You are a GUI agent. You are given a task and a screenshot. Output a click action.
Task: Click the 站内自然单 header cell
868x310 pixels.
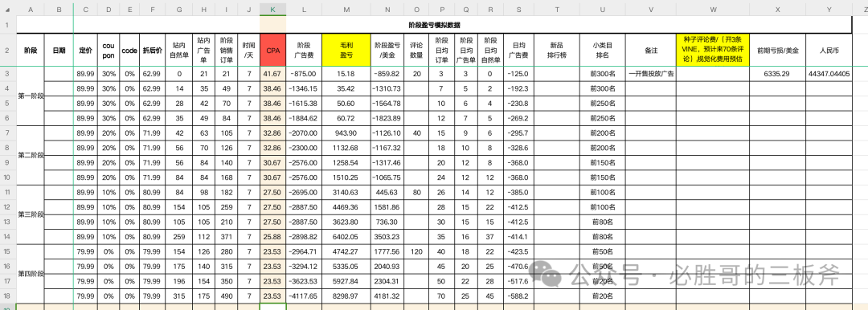(178, 51)
